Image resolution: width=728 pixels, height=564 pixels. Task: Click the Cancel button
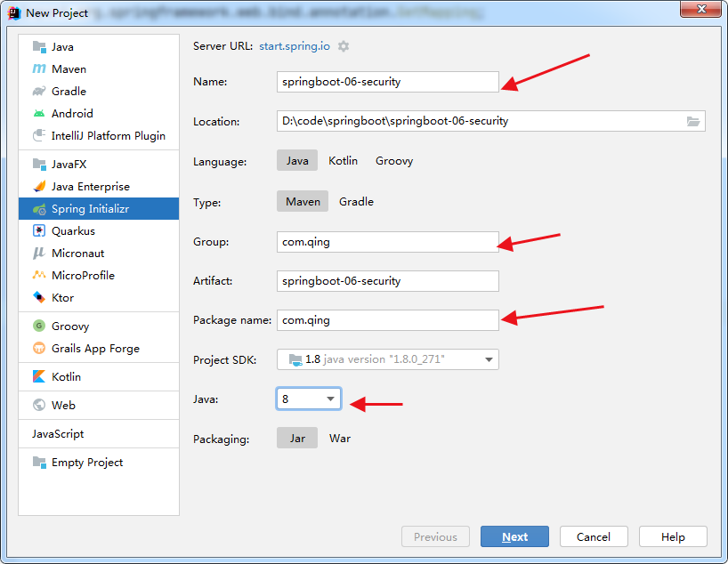(x=594, y=536)
